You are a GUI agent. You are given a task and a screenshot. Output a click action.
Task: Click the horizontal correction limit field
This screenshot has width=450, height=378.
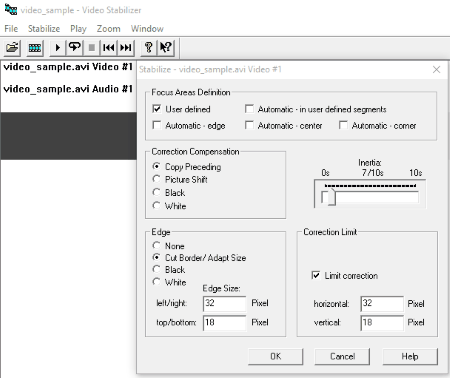click(382, 303)
